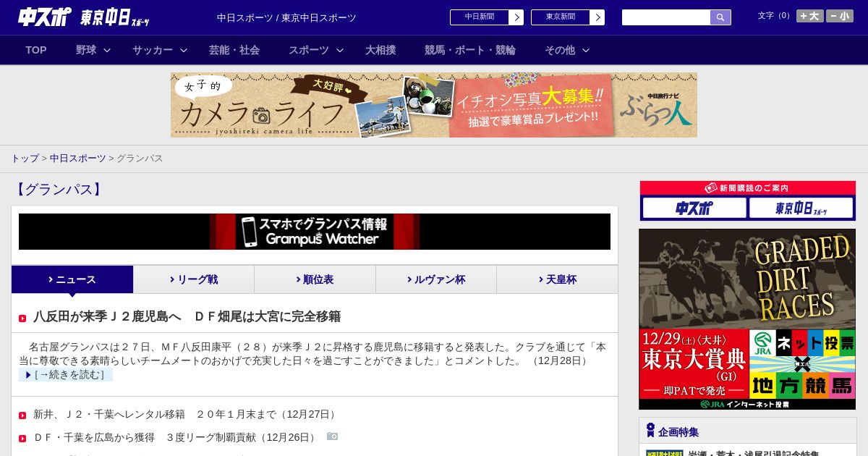The width and height of the screenshot is (868, 456).
Task: Open headline 八反田が来季J2鹿児島へ
Action: [x=187, y=316]
